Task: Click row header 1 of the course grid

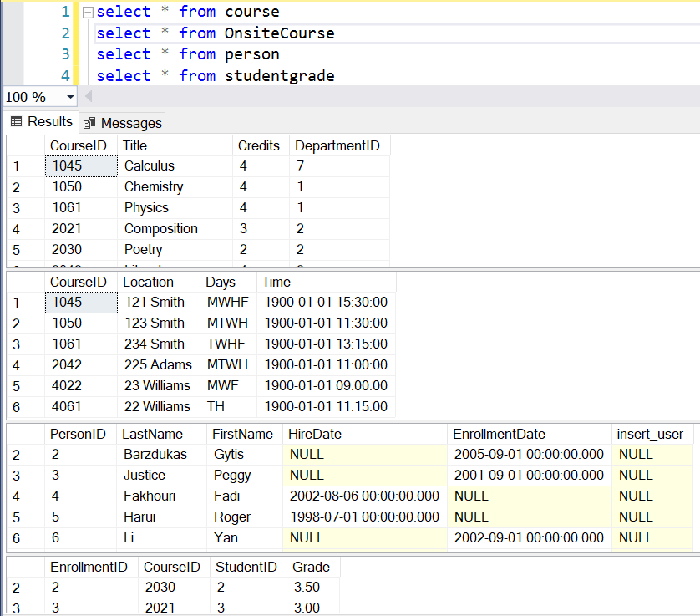Action: click(25, 166)
